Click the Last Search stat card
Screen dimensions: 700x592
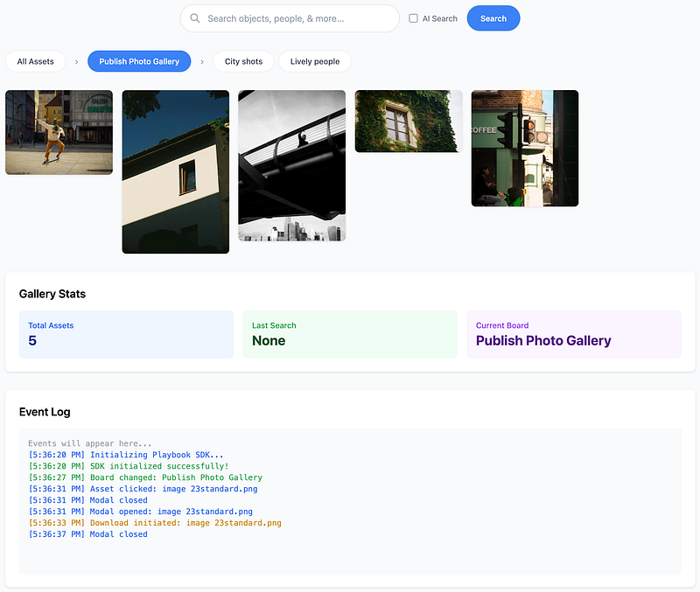click(350, 334)
